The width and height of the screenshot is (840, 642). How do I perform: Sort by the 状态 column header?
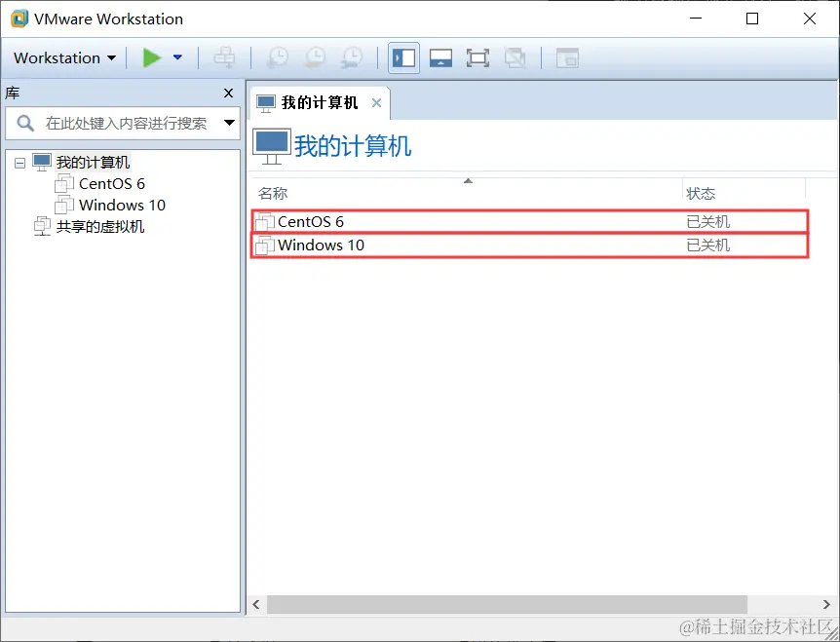[745, 193]
